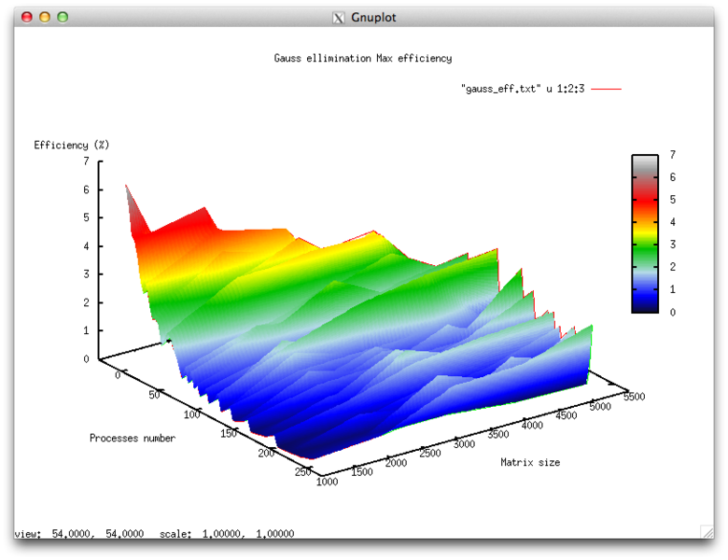Click the red legend line sample

pos(606,89)
